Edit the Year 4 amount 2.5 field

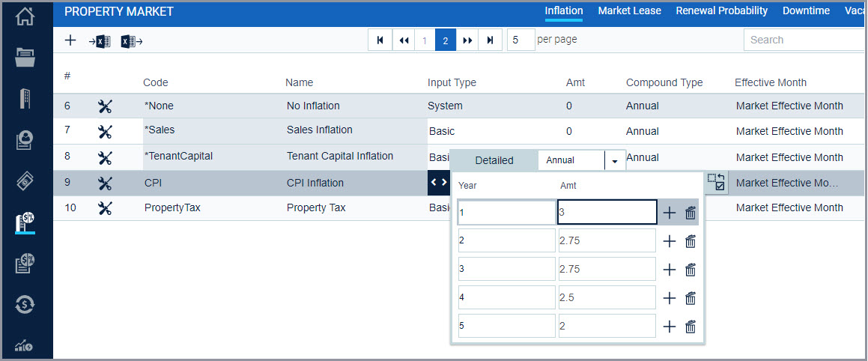point(607,298)
